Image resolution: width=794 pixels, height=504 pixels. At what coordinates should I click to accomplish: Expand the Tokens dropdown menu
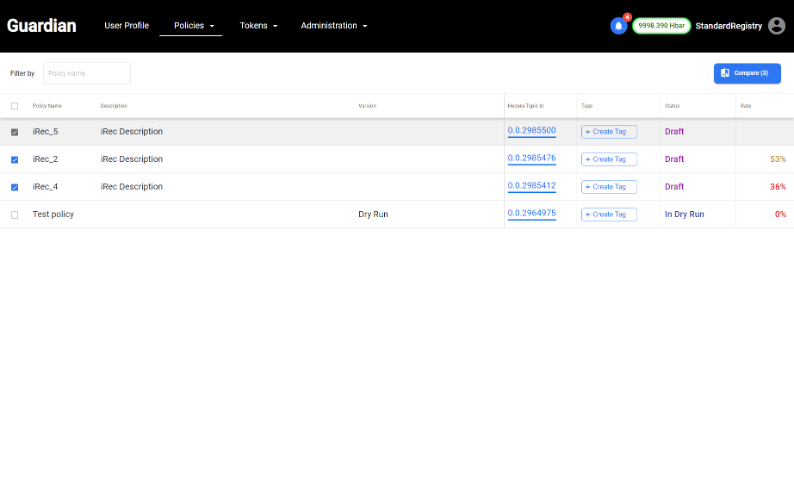258,26
